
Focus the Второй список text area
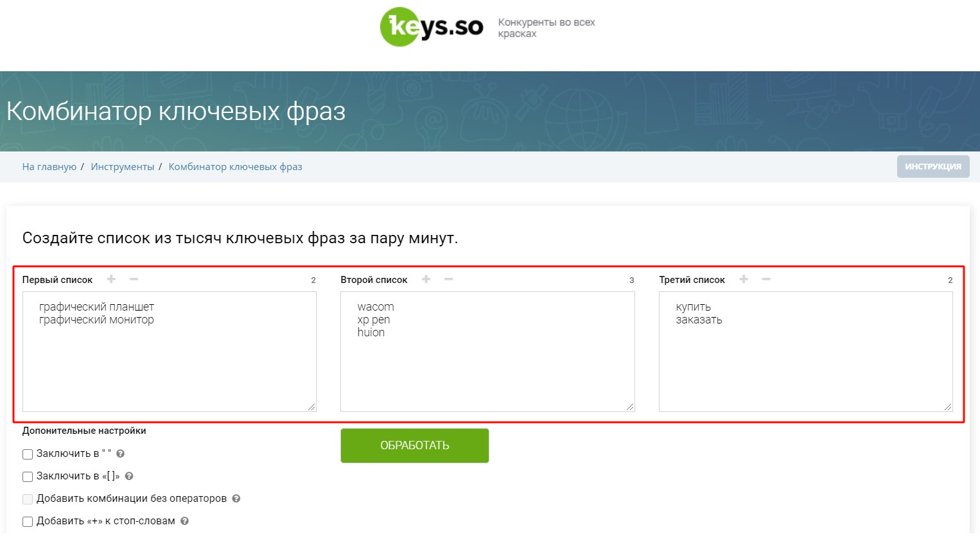pyautogui.click(x=487, y=352)
